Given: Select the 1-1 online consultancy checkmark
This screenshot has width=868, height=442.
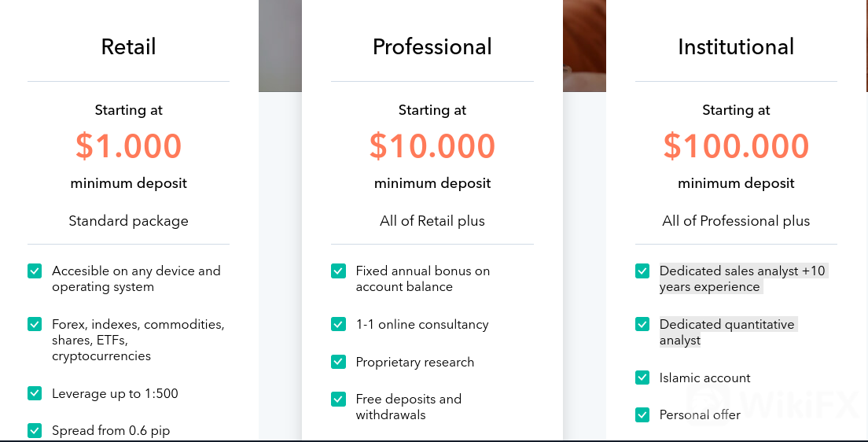Looking at the screenshot, I should pos(338,324).
